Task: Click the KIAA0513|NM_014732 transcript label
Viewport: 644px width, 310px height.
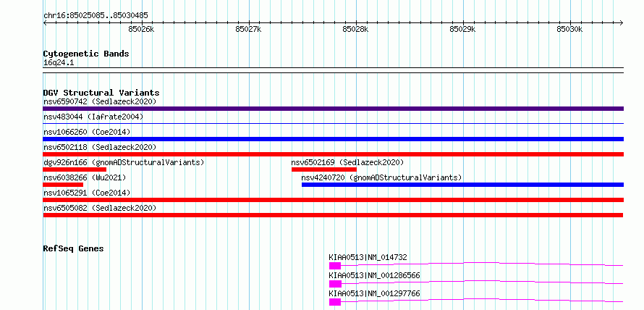Action: point(368,257)
